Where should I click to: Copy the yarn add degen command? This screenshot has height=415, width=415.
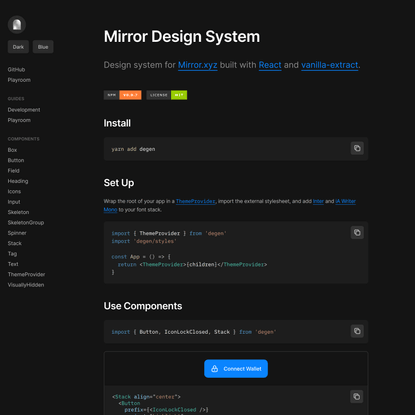click(x=357, y=148)
